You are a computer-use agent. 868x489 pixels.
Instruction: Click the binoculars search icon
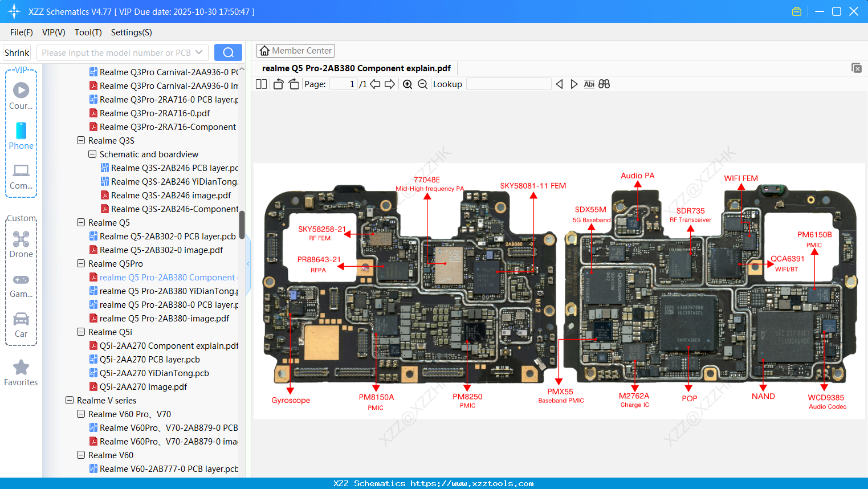(604, 84)
